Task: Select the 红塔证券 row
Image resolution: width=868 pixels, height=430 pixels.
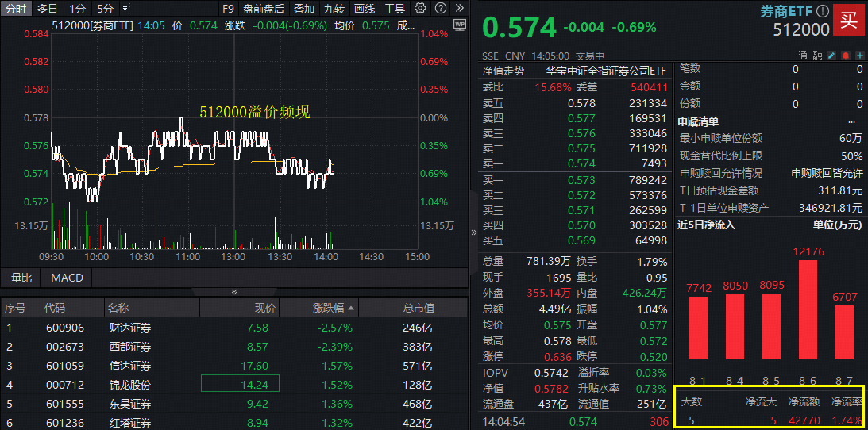Action: 234,422
